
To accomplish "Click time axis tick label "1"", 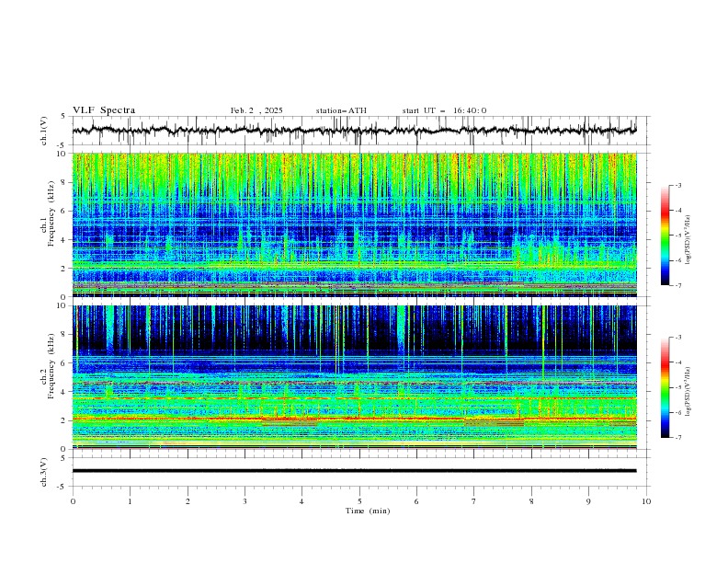I will click(x=130, y=501).
